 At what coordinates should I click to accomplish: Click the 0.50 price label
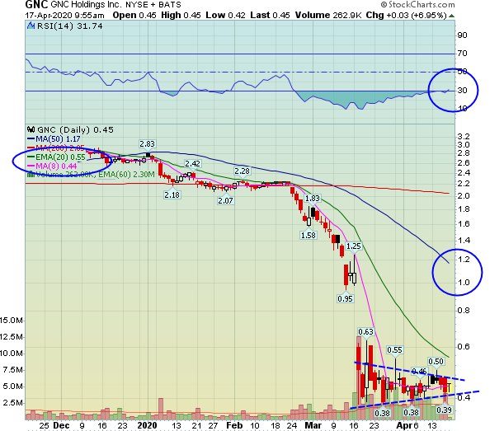pos(436,361)
